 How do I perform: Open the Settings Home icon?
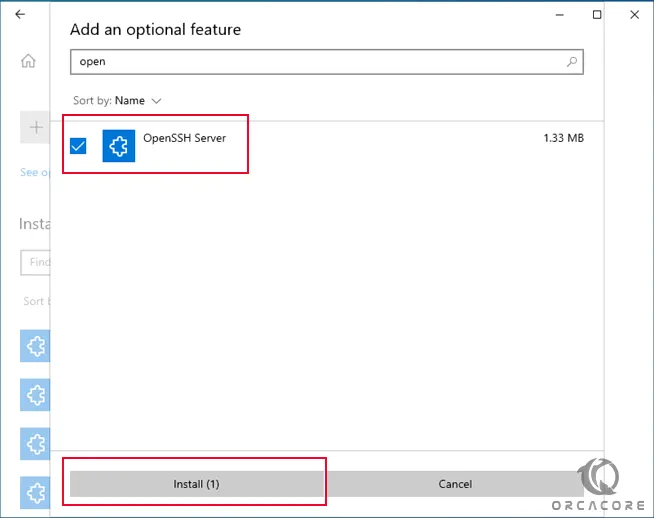coord(28,61)
